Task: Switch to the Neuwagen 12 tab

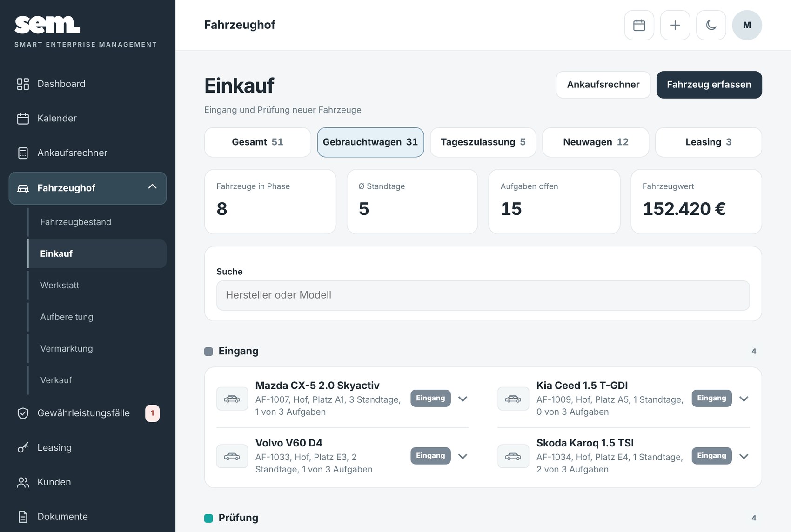Action: click(x=596, y=142)
